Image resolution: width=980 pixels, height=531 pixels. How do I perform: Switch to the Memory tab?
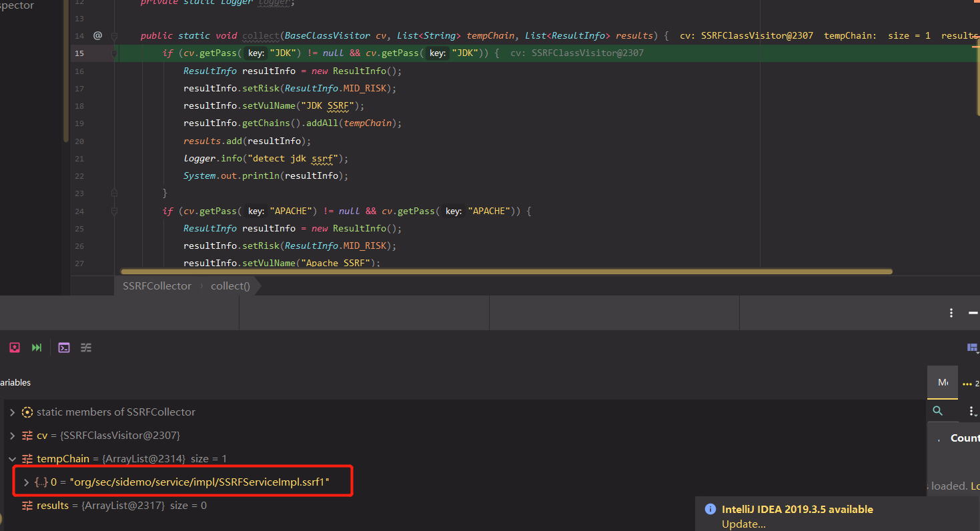[x=943, y=382]
